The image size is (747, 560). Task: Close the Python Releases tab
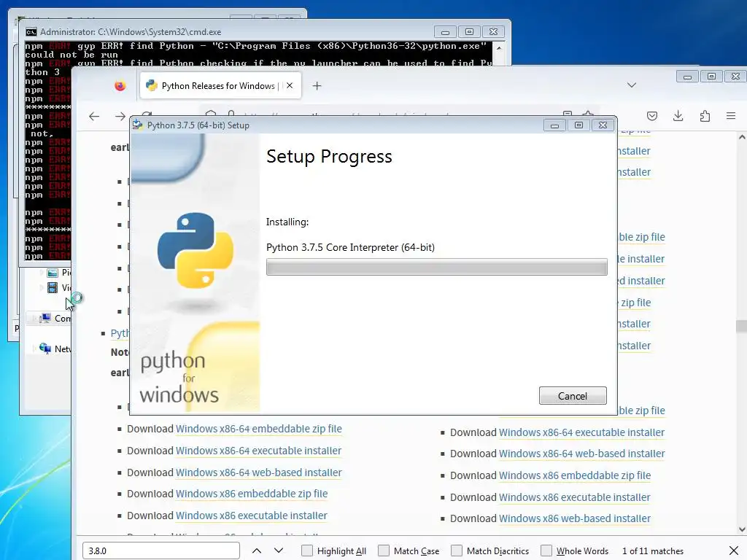point(290,86)
